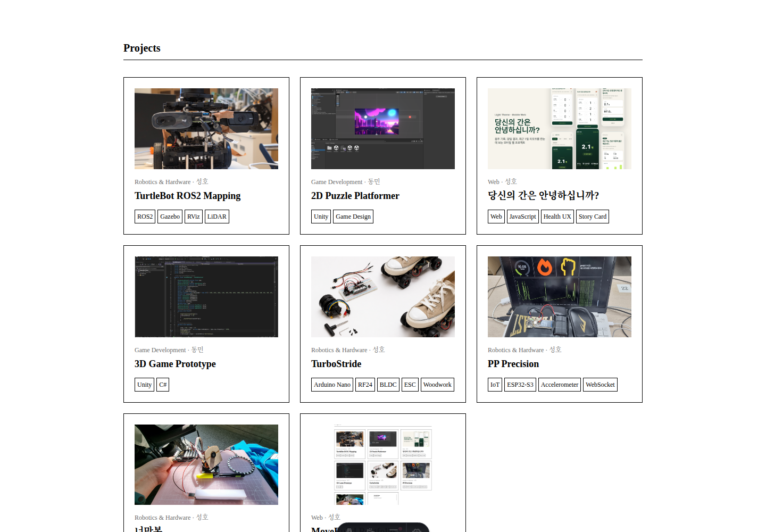Select the ESP32-S3 tag
This screenshot has height=532, width=766.
coord(520,385)
